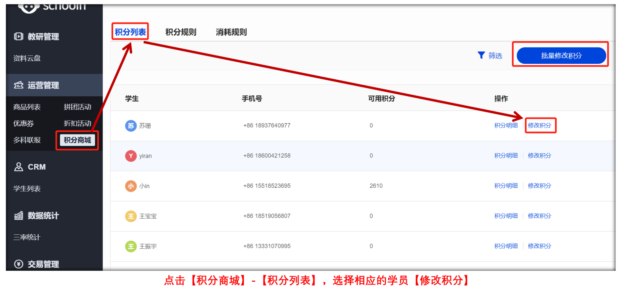Click student name 小in

pos(144,186)
